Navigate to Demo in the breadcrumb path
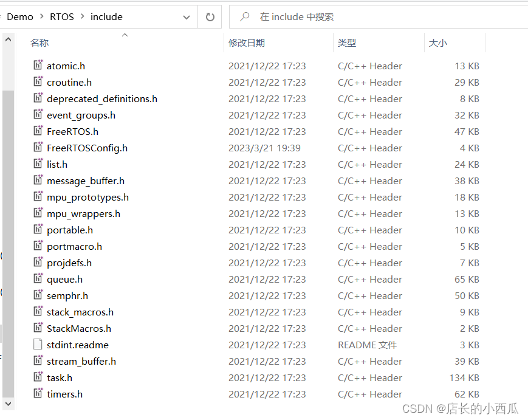 click(20, 16)
